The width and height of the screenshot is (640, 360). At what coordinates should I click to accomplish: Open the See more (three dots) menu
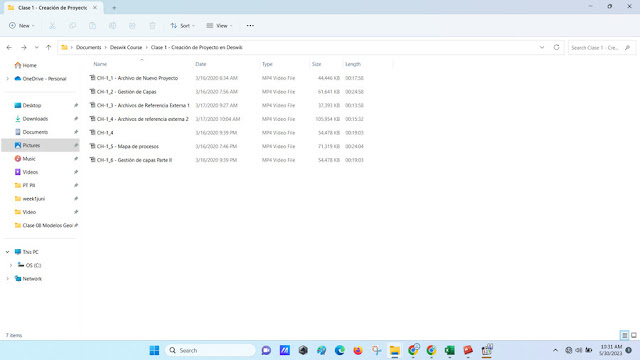click(250, 26)
